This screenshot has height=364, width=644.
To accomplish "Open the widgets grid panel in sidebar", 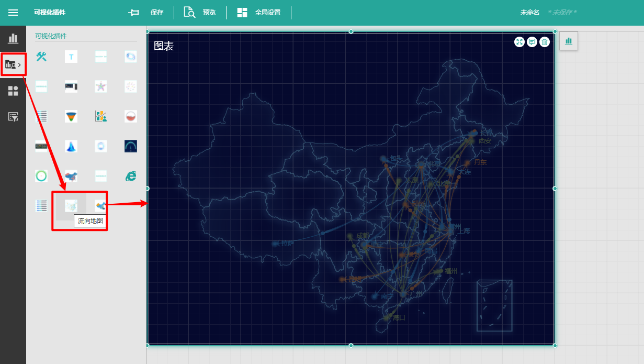I will 13,91.
